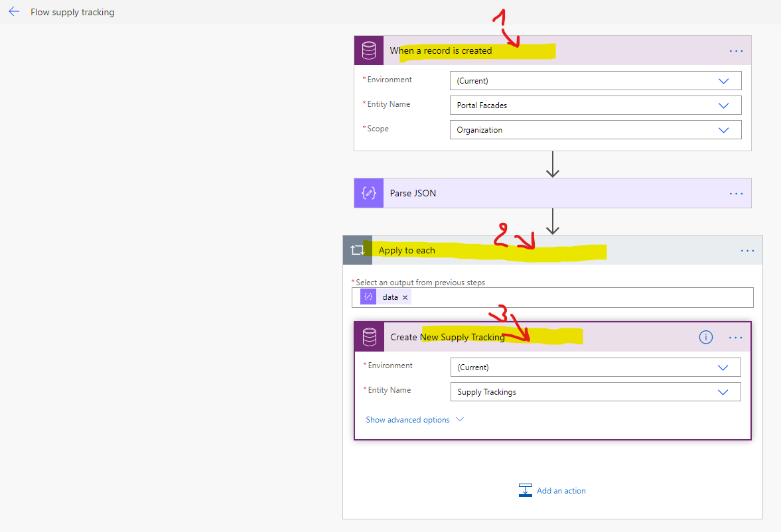Click the Apply to each loop icon
Viewport: 781px width, 532px height.
pos(358,250)
